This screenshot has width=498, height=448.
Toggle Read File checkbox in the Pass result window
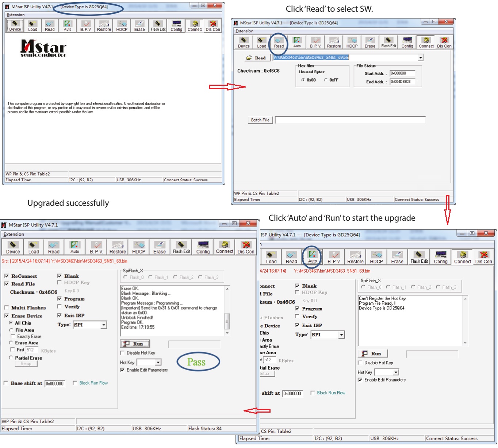coord(7,284)
